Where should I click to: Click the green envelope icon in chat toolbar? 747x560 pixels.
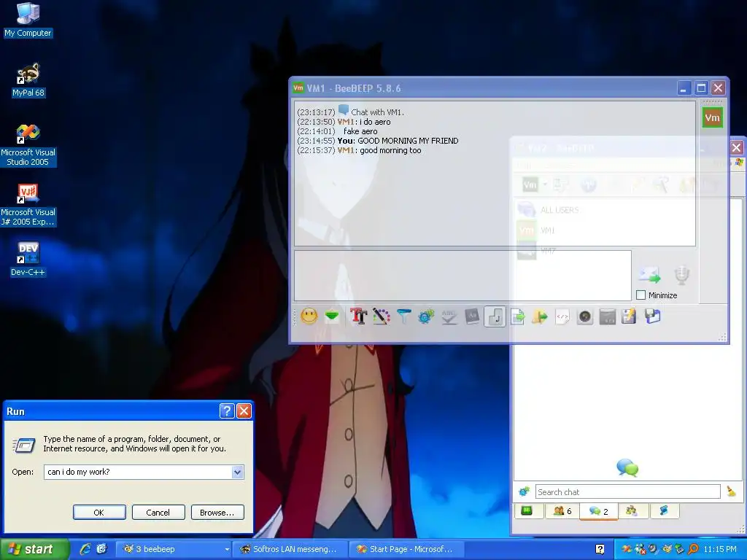(332, 316)
